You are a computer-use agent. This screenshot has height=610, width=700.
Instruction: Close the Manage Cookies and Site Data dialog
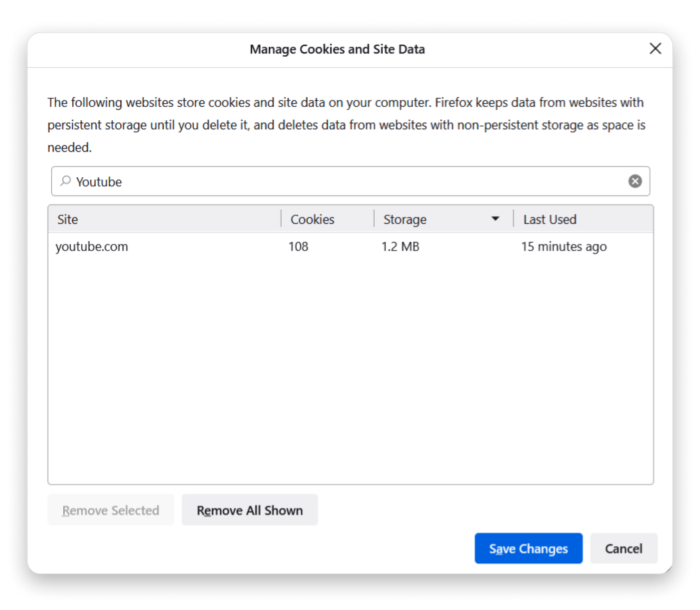pos(655,48)
